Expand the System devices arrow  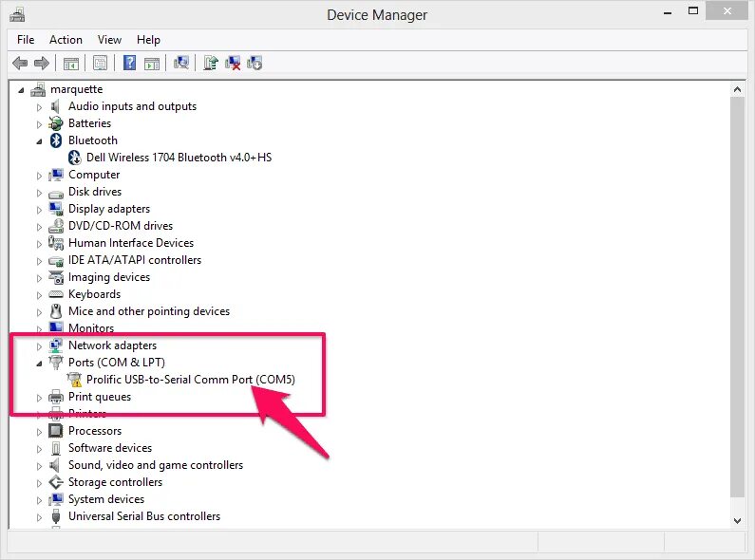40,500
